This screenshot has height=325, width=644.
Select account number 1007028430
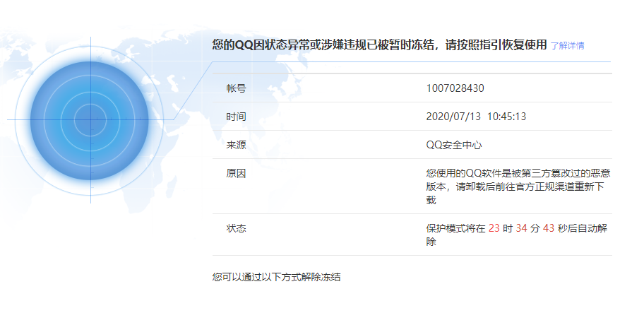click(455, 88)
